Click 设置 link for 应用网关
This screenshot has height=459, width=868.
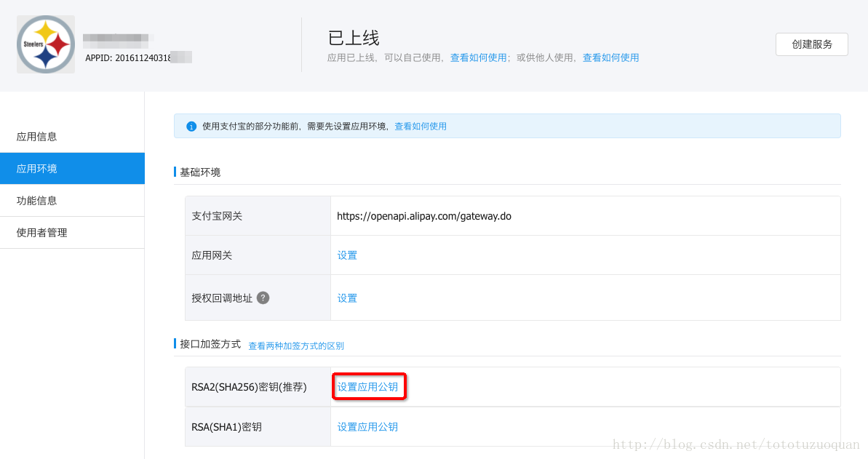(x=347, y=255)
